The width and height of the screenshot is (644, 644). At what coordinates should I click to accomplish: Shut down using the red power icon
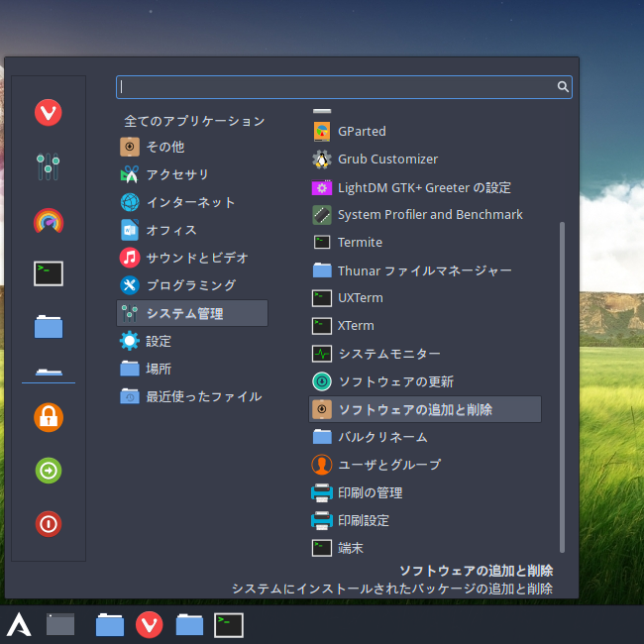(49, 524)
